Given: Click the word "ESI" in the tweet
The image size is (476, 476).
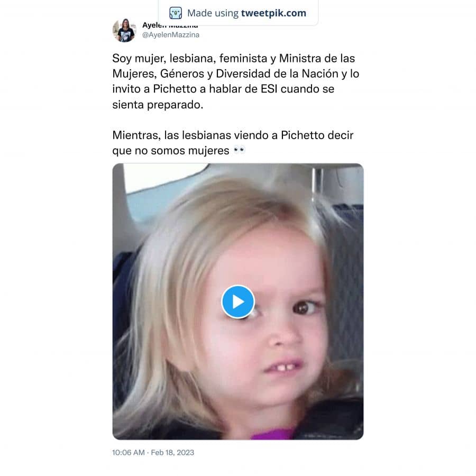Looking at the screenshot, I should [x=269, y=89].
